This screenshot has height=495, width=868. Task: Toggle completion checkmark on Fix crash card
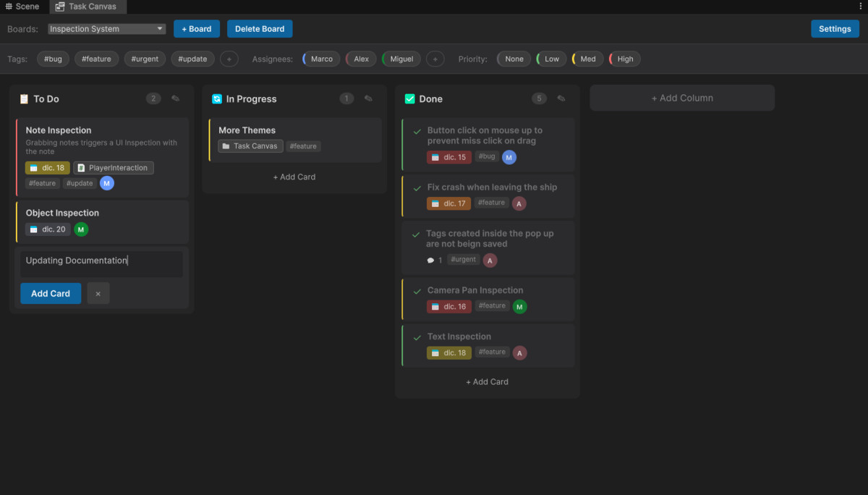tap(416, 188)
